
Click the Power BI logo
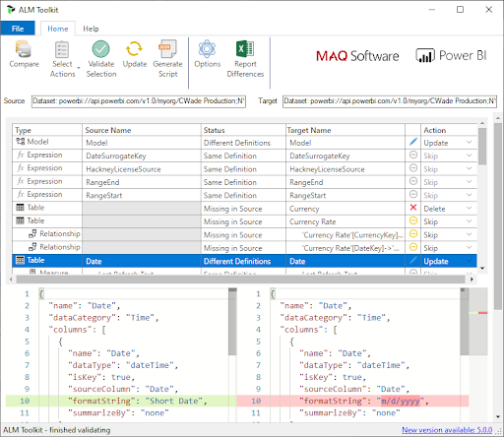point(451,55)
